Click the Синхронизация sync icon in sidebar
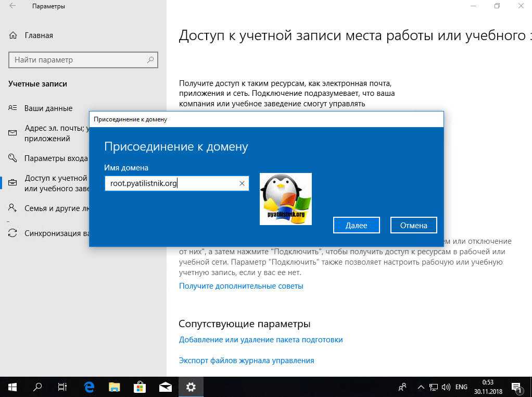This screenshot has height=397, width=532. [13, 233]
